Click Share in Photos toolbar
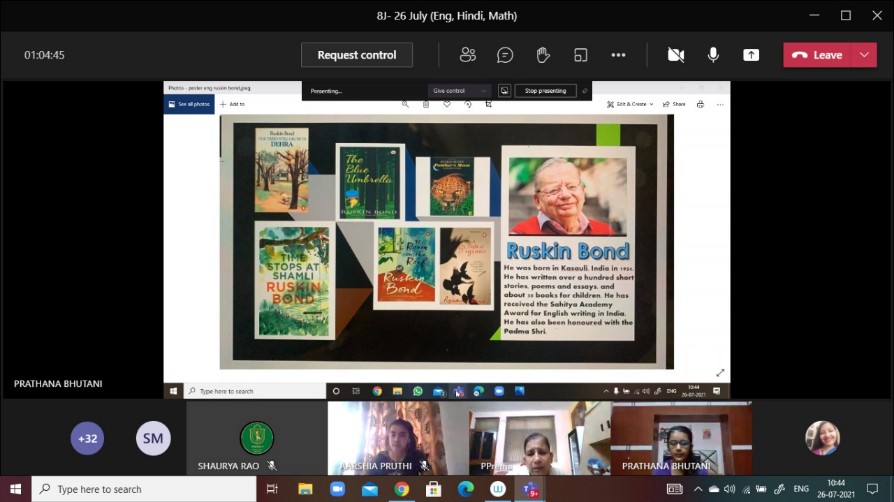The image size is (894, 502). pos(674,104)
